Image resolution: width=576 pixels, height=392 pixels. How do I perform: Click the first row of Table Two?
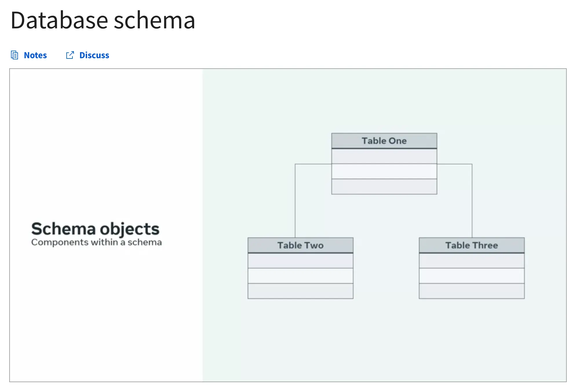(300, 261)
